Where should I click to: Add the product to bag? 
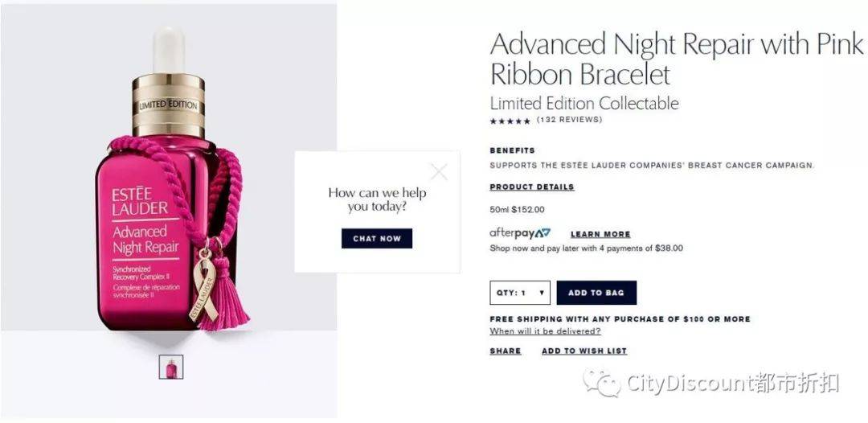tap(596, 293)
